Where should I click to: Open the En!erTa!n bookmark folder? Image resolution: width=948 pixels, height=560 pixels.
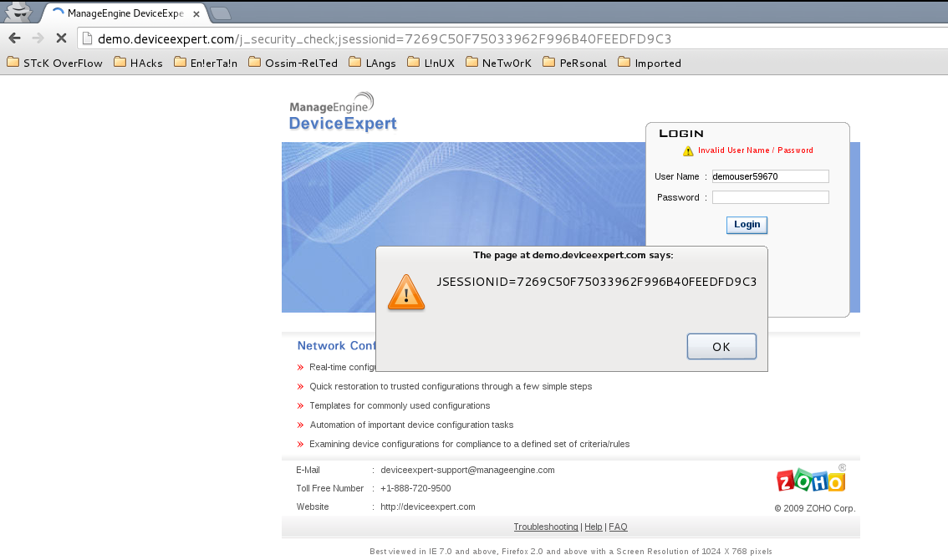pyautogui.click(x=206, y=63)
